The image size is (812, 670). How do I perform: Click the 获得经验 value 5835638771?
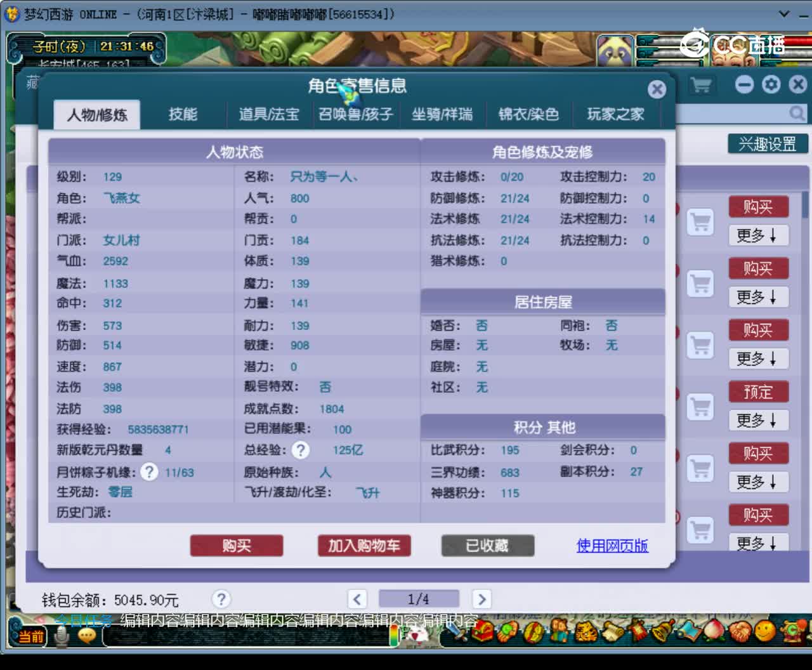click(159, 430)
